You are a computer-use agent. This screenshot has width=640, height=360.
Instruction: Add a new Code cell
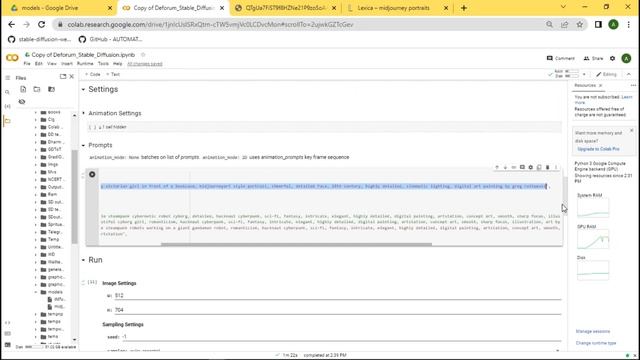[x=93, y=74]
